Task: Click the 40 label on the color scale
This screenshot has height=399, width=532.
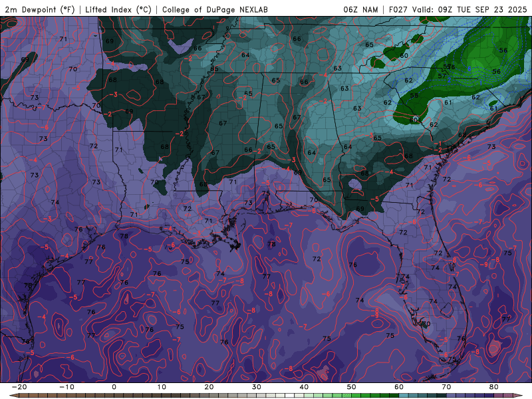Action: (304, 387)
